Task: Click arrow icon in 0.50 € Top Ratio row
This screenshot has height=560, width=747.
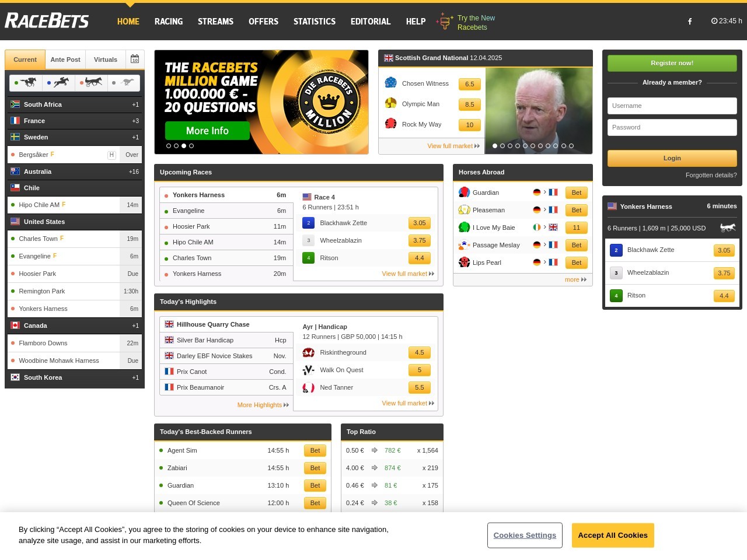Action: coord(375,450)
